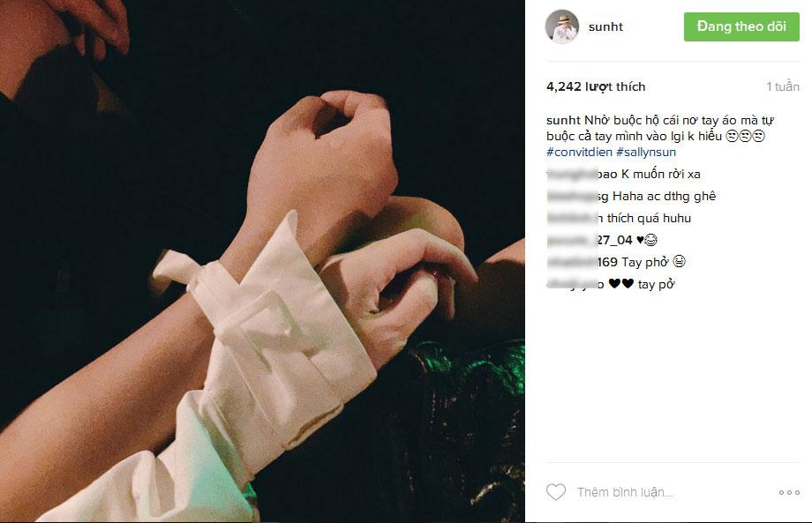Open the #convitdien hashtag

579,152
